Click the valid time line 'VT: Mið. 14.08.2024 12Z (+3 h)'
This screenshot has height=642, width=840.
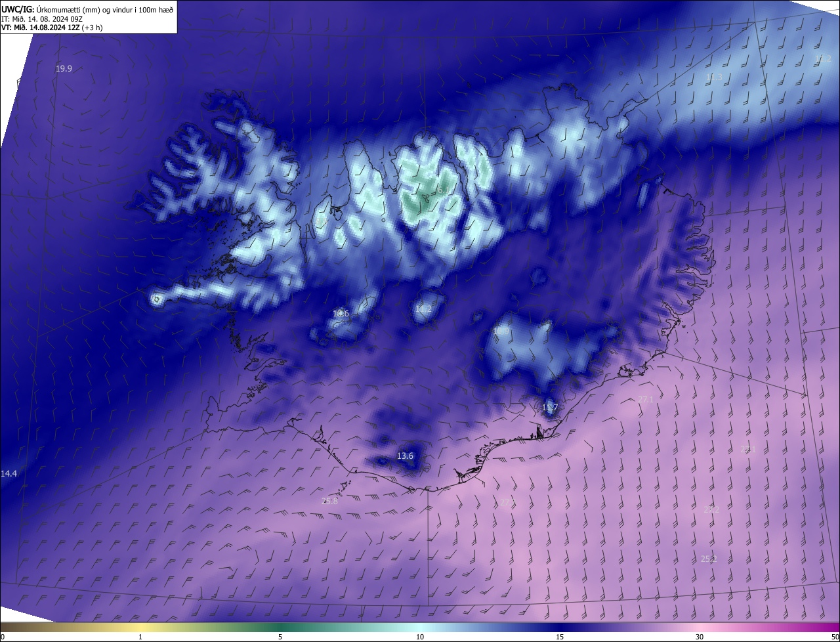(52, 28)
